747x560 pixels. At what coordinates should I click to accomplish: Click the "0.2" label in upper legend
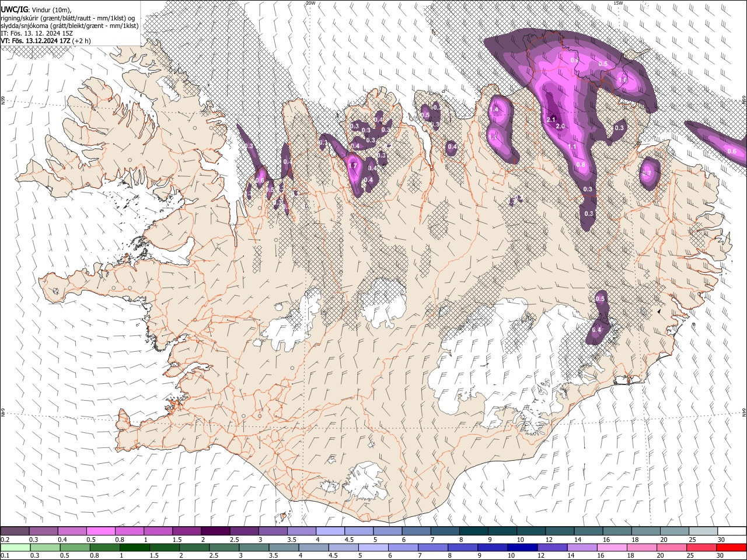pyautogui.click(x=5, y=540)
